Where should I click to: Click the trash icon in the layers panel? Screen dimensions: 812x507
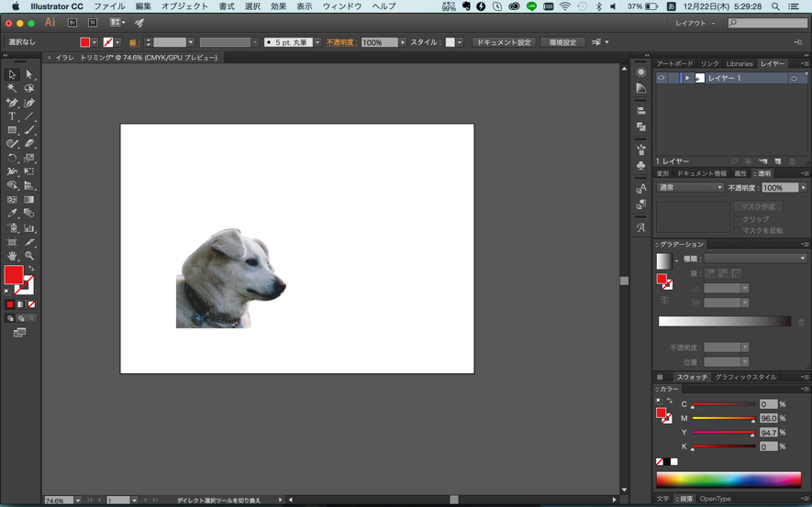[793, 161]
